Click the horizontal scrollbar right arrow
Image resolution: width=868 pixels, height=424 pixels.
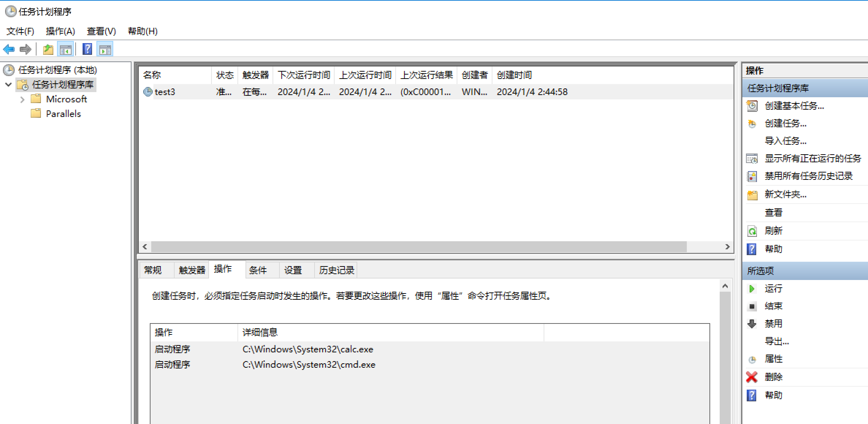pyautogui.click(x=727, y=247)
